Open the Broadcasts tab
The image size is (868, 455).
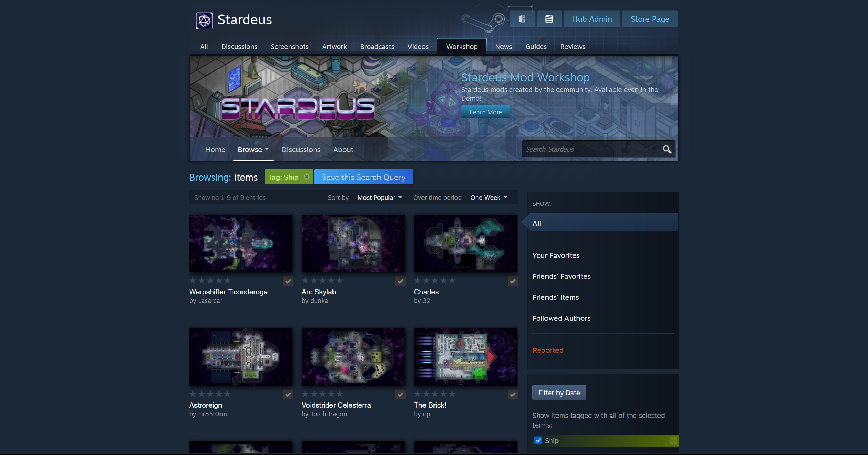(377, 47)
